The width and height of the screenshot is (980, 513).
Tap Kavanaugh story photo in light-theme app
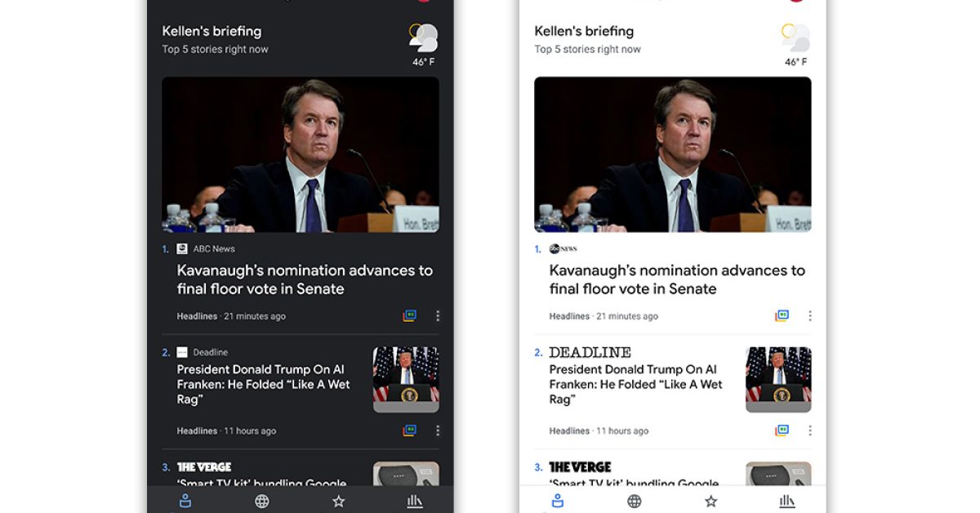[x=672, y=154]
